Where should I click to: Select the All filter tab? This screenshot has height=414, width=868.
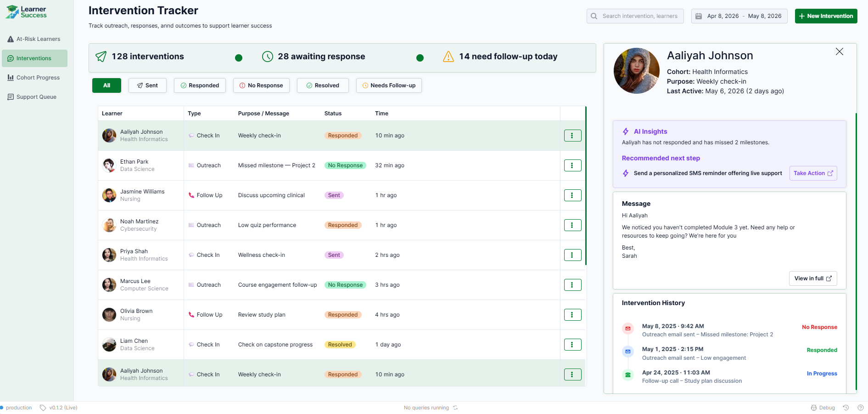[106, 85]
